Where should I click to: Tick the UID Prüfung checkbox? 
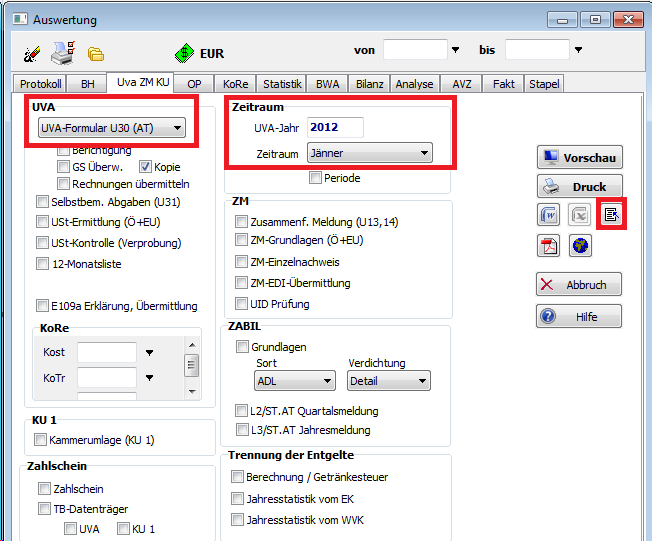click(x=241, y=303)
